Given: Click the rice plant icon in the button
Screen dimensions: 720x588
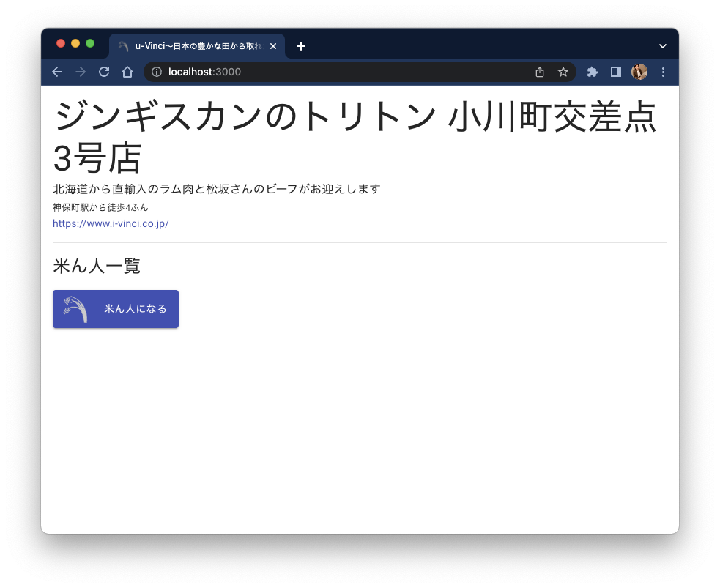Looking at the screenshot, I should pos(75,309).
